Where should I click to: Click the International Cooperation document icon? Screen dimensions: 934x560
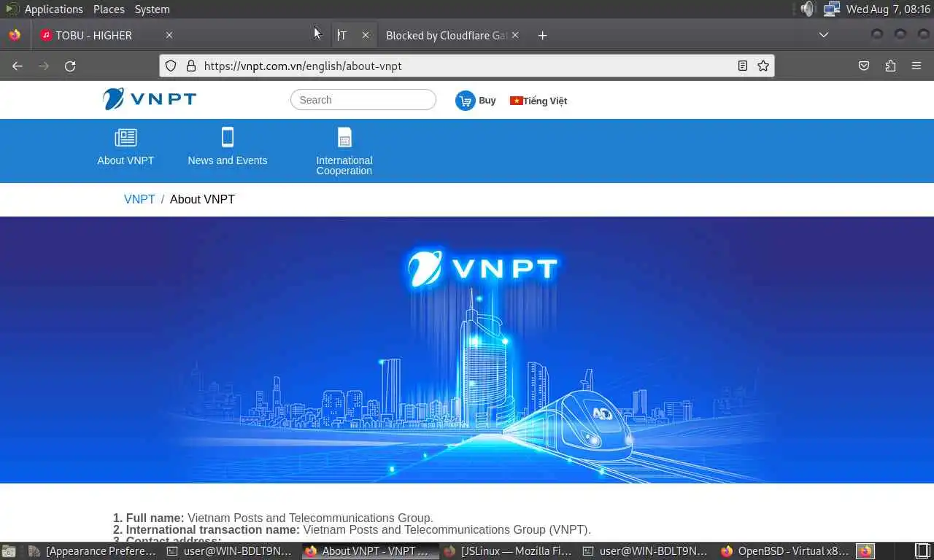coord(344,137)
